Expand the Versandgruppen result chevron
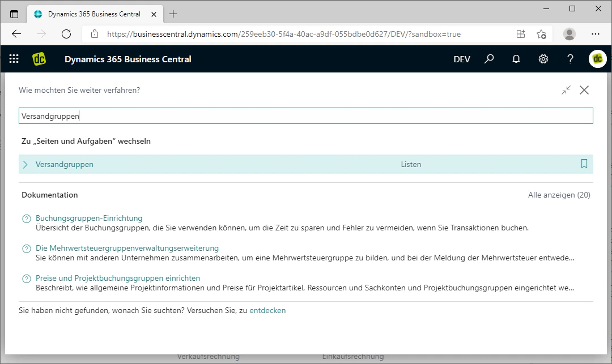Screen dimensions: 612x364 (x=25, y=165)
